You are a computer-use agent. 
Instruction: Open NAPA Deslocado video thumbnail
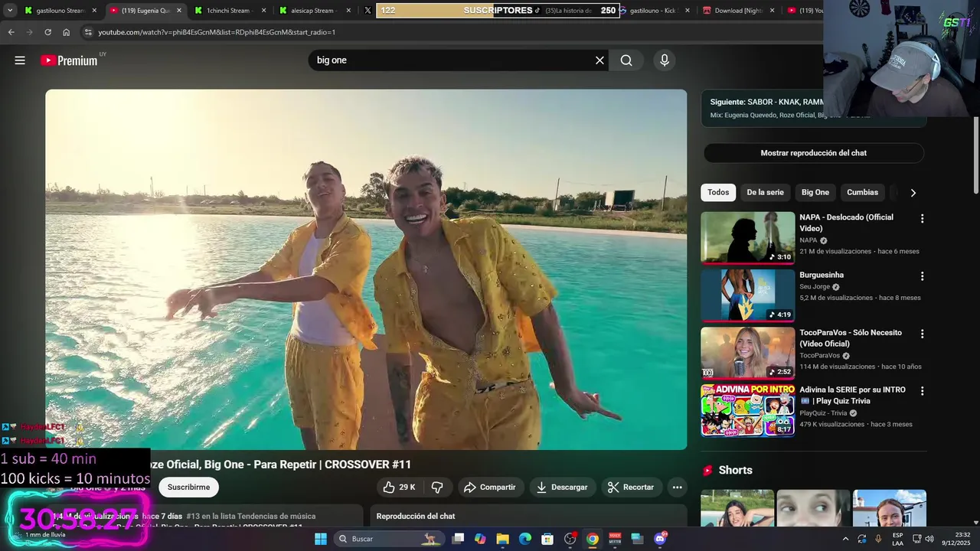[x=748, y=238]
